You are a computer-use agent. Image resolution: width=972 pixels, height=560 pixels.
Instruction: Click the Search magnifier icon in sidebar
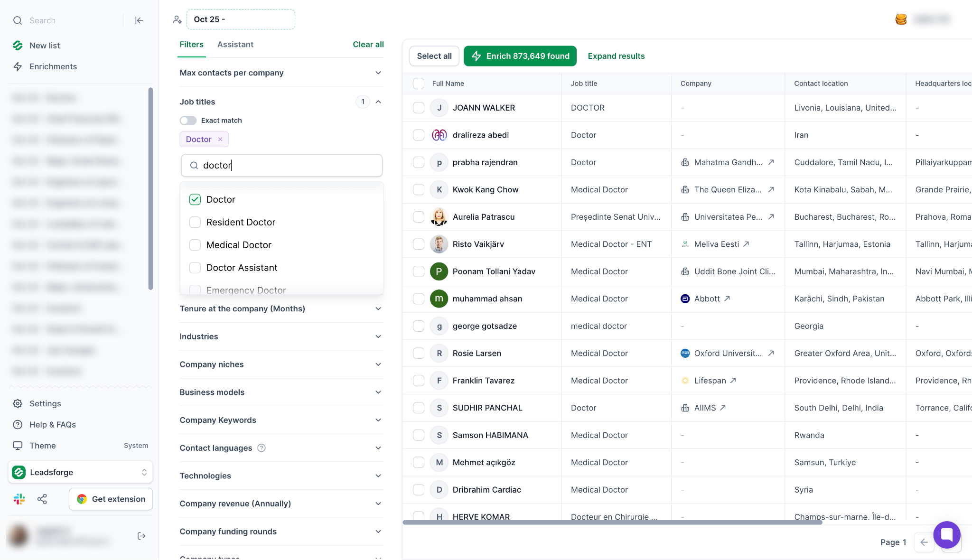(x=18, y=20)
